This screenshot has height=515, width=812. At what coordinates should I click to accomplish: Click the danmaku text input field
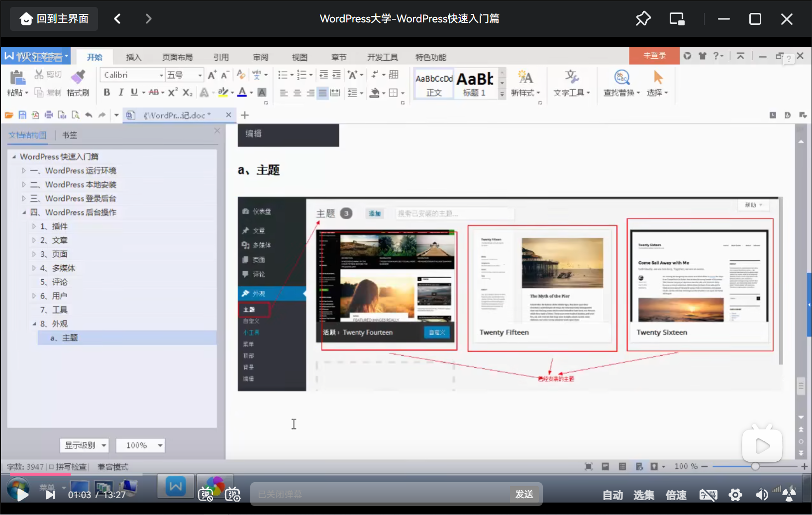(381, 494)
